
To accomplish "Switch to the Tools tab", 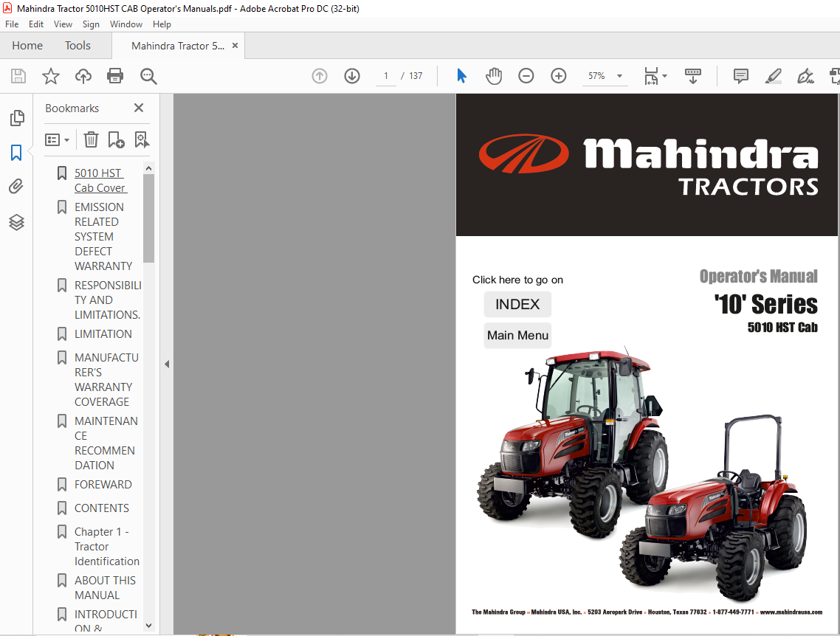I will pos(78,46).
